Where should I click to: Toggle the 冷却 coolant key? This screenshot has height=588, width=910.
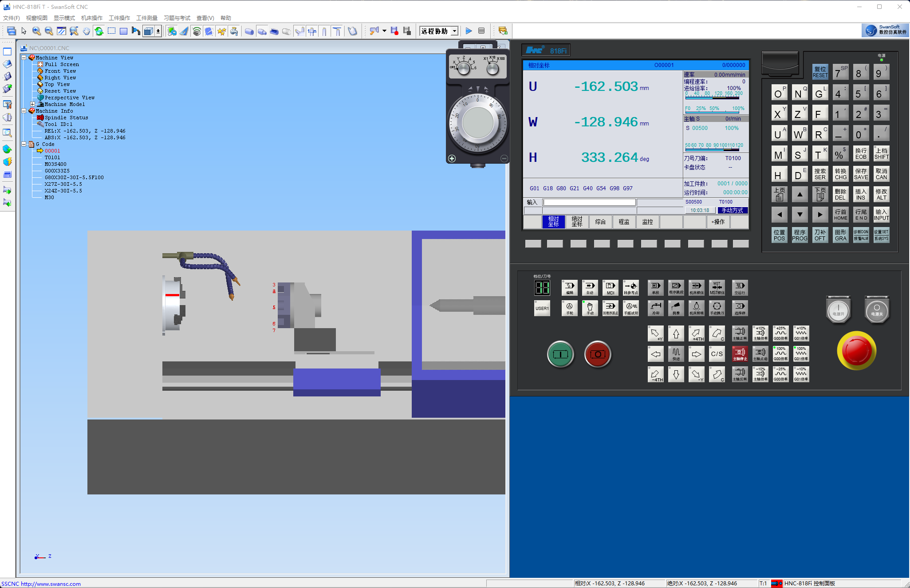coord(655,308)
